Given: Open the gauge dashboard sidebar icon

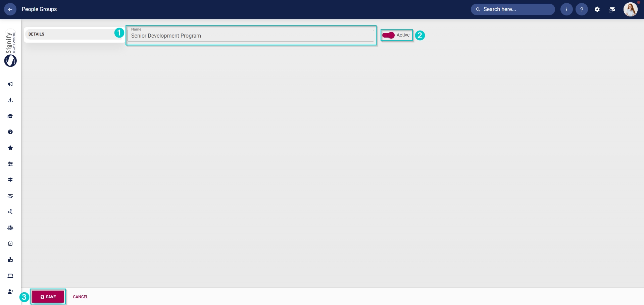Looking at the screenshot, I should pyautogui.click(x=10, y=132).
